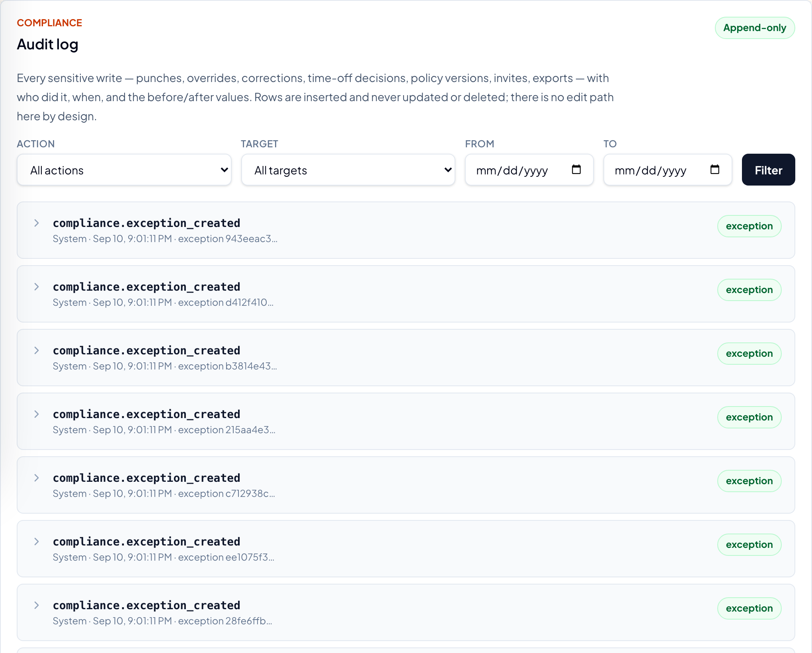Focus the To date input field
Image resolution: width=812 pixels, height=653 pixels.
click(668, 170)
